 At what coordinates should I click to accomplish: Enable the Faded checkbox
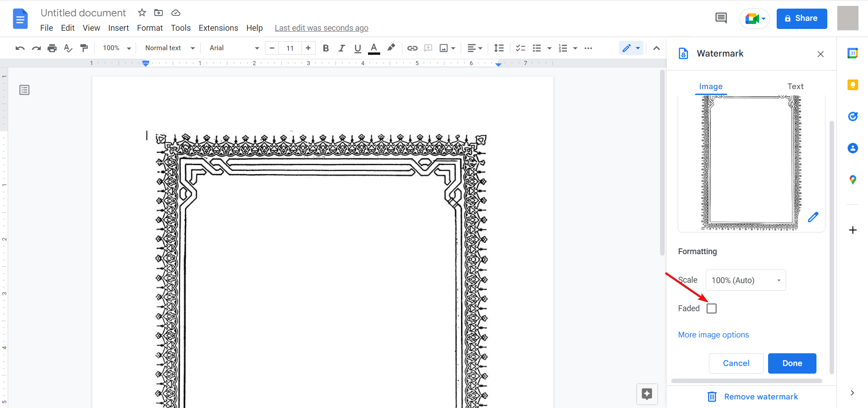(x=712, y=308)
